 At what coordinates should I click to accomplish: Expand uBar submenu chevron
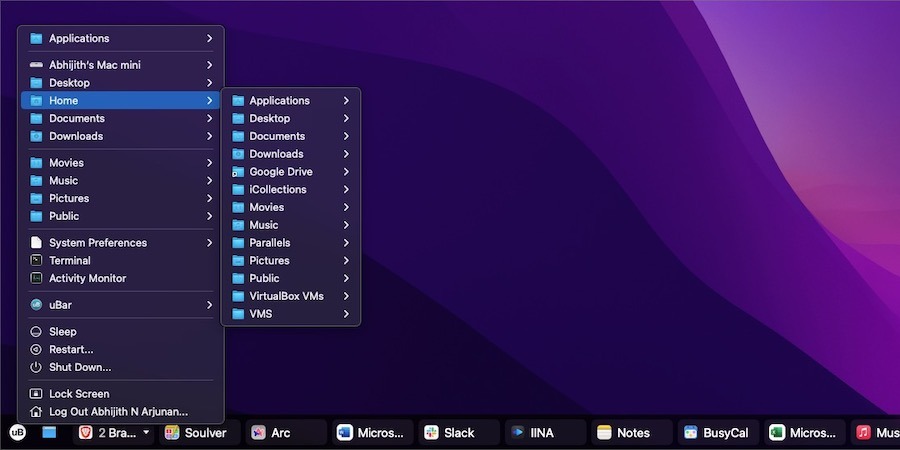210,305
